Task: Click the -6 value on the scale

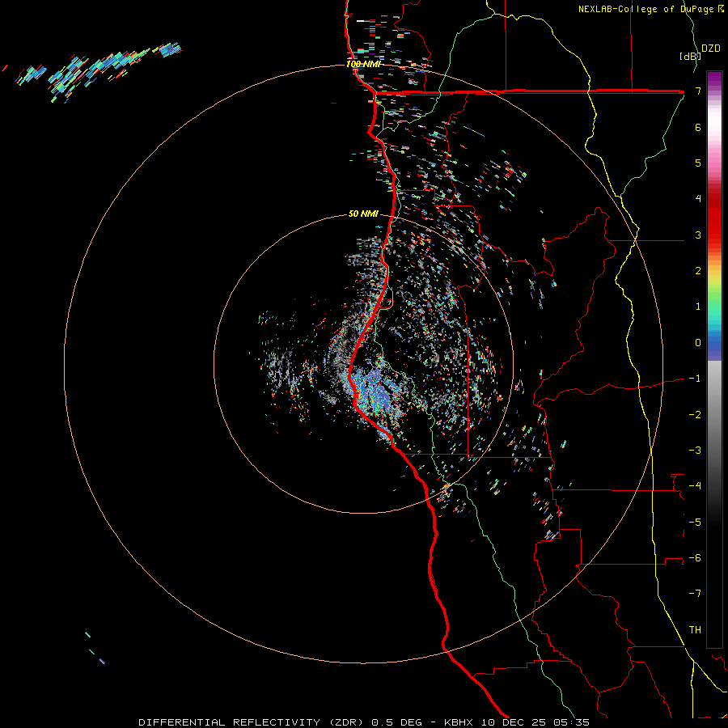Action: point(695,558)
